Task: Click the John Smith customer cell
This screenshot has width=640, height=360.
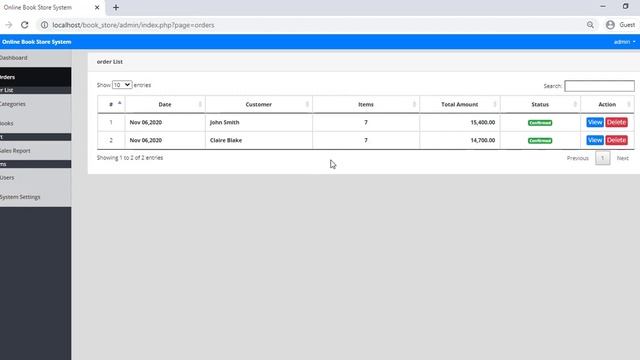Action: point(259,122)
